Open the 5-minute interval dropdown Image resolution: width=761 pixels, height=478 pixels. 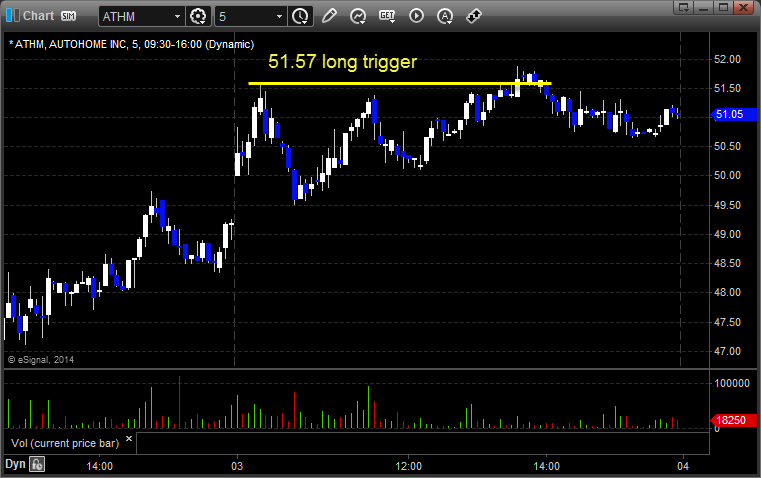coord(279,16)
